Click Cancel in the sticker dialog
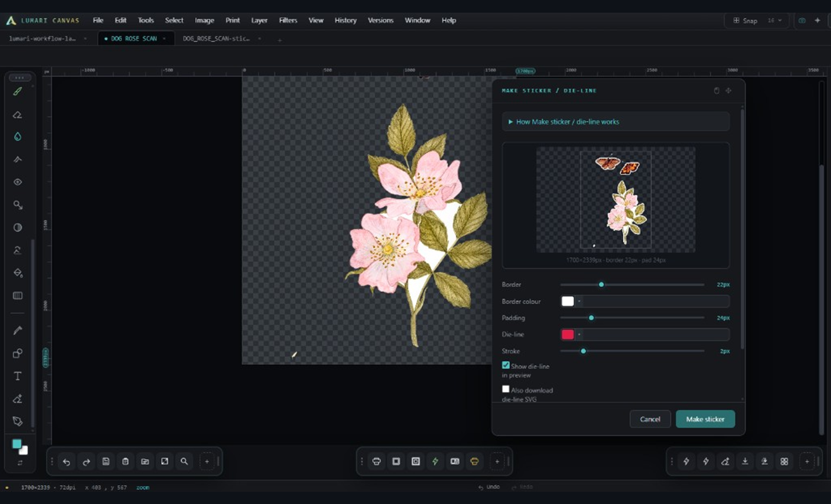 pyautogui.click(x=650, y=419)
